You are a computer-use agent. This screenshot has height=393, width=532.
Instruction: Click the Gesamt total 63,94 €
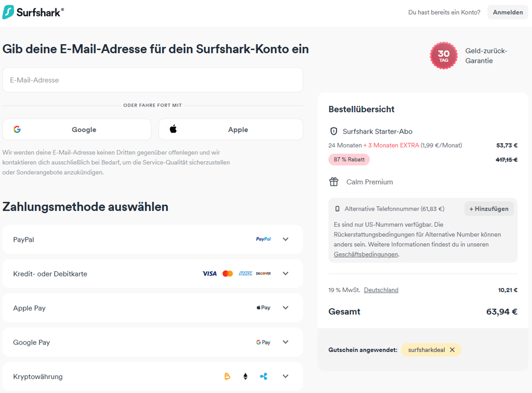click(x=502, y=311)
